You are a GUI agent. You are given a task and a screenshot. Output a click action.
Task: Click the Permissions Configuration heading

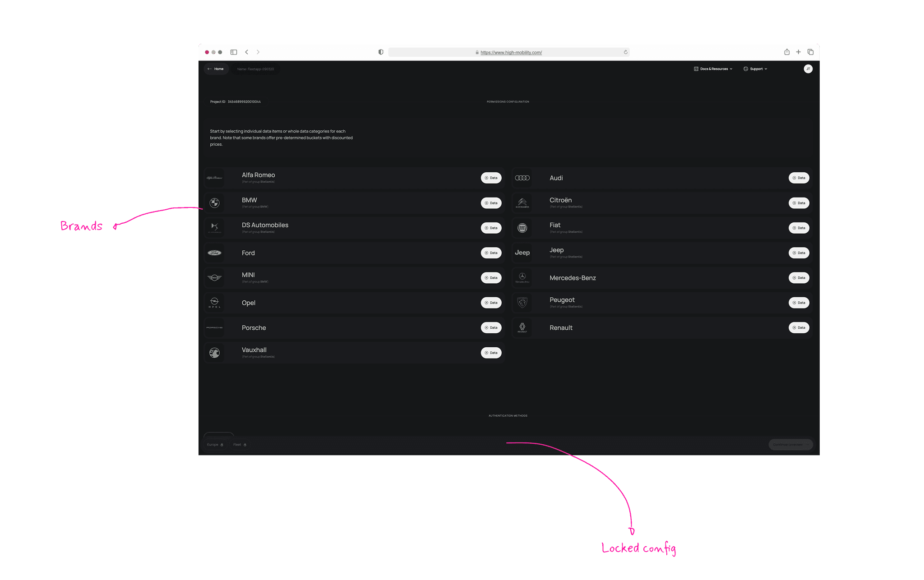[x=508, y=102]
